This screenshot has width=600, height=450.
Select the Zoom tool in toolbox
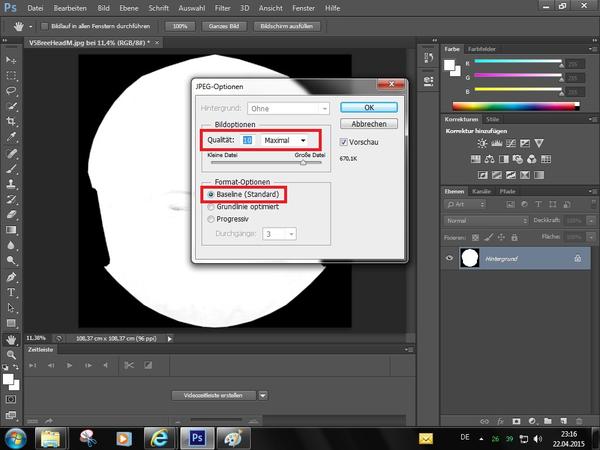point(11,355)
